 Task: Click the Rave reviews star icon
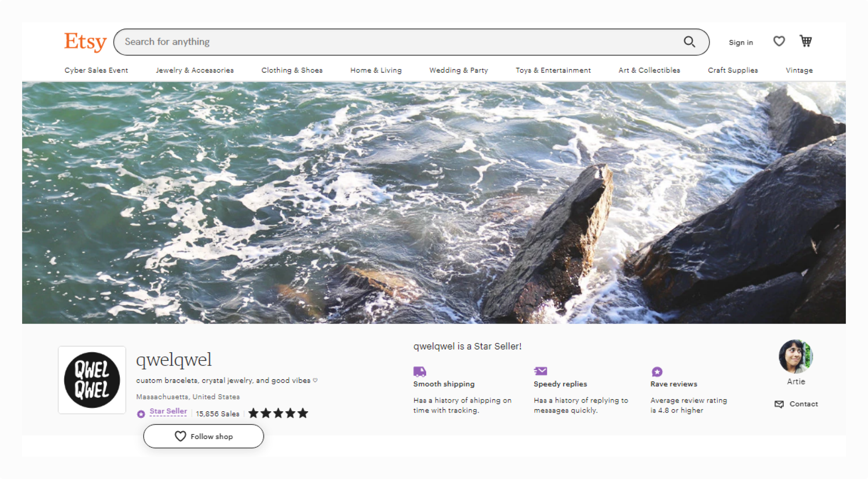657,372
